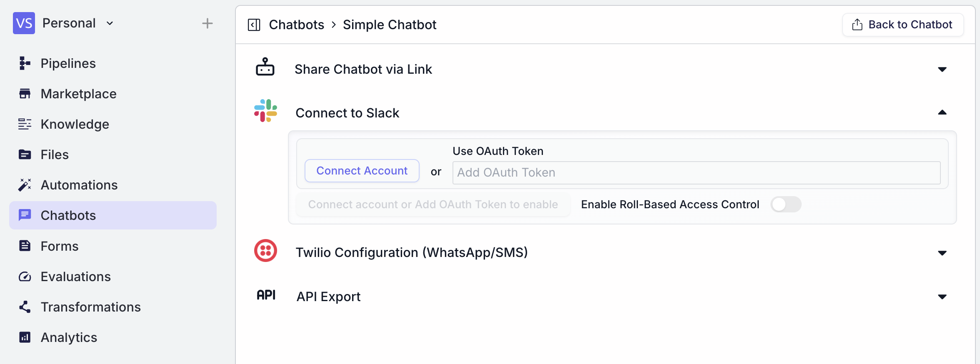The image size is (980, 364).
Task: Click the Knowledge base icon
Action: [24, 124]
